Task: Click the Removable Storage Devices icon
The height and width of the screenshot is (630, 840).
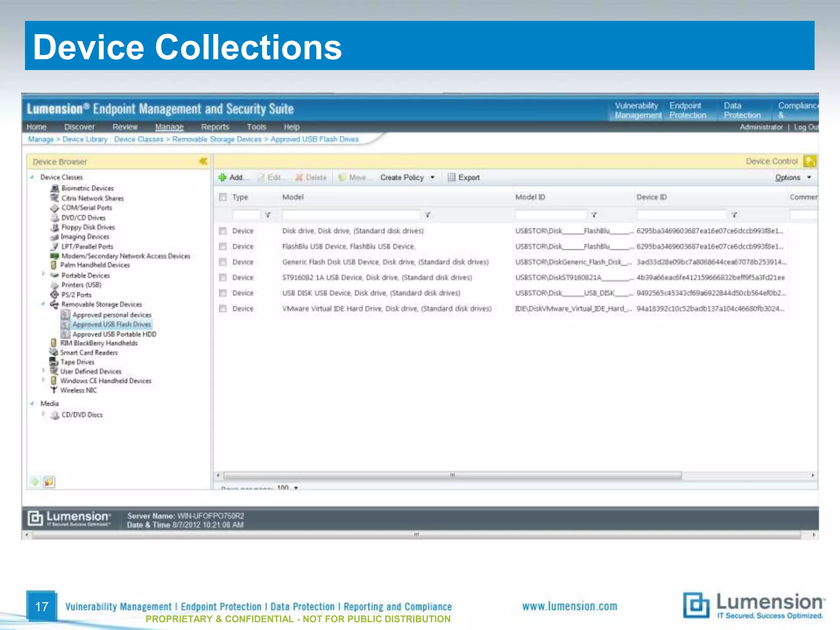Action: pos(54,304)
